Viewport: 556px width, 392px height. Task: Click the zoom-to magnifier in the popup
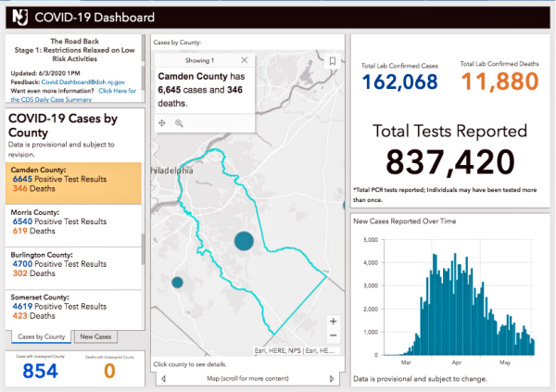point(179,122)
